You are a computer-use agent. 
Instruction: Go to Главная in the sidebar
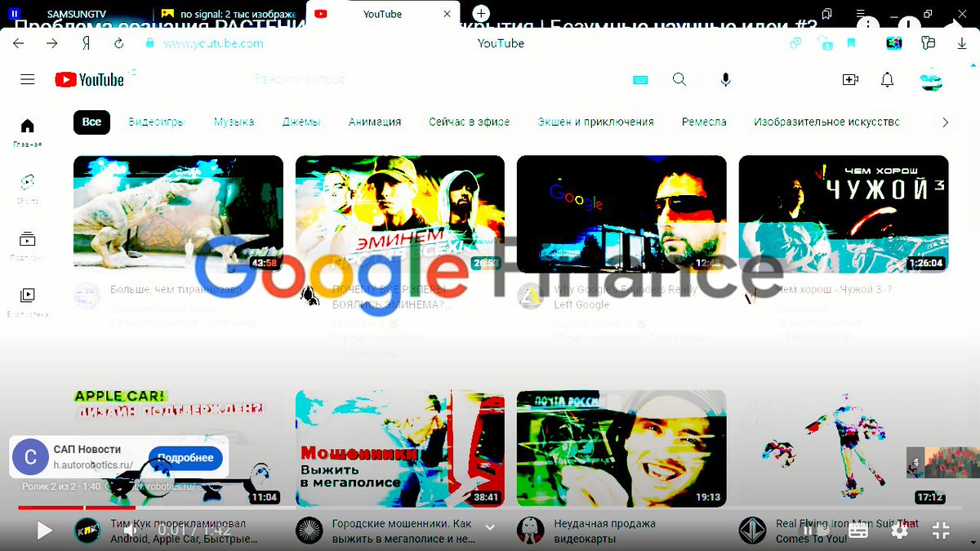[x=28, y=133]
